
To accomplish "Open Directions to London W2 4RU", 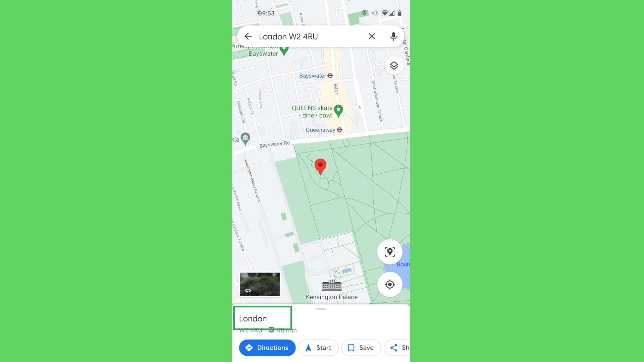I will click(267, 347).
